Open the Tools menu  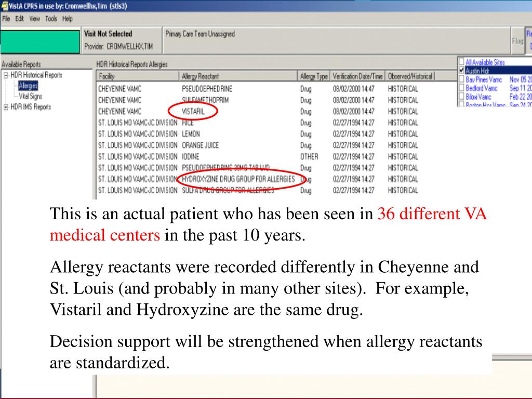(x=51, y=19)
